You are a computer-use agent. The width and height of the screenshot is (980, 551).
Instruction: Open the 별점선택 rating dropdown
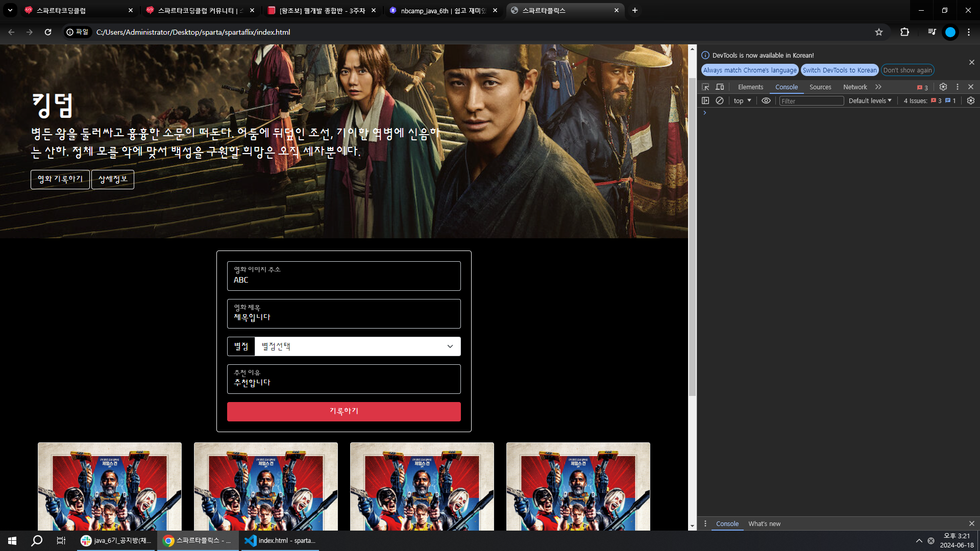pos(357,346)
